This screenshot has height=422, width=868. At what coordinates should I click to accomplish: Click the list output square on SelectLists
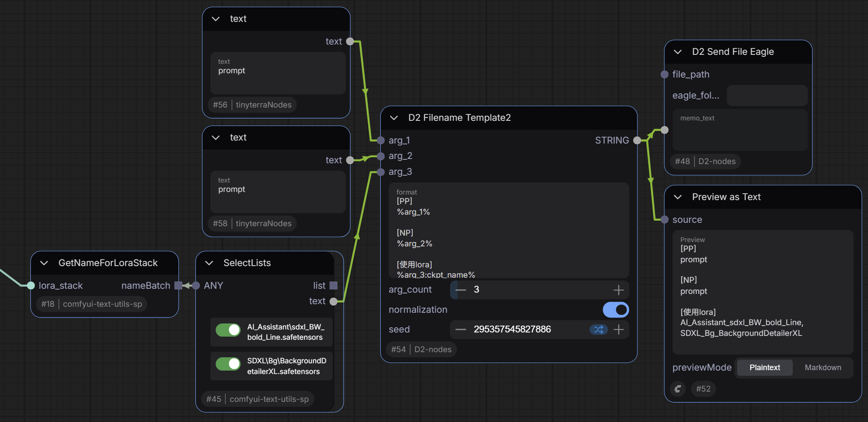(333, 286)
